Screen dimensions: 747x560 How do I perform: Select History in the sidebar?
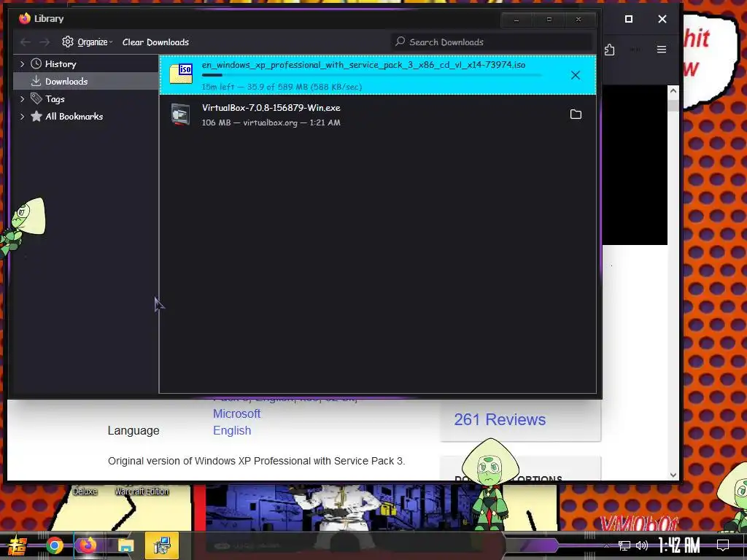60,64
